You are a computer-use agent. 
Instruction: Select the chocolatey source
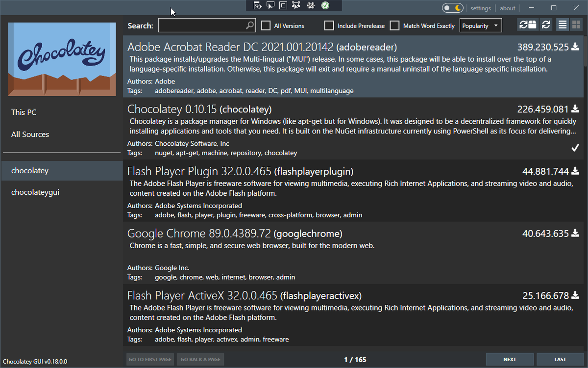pos(62,171)
